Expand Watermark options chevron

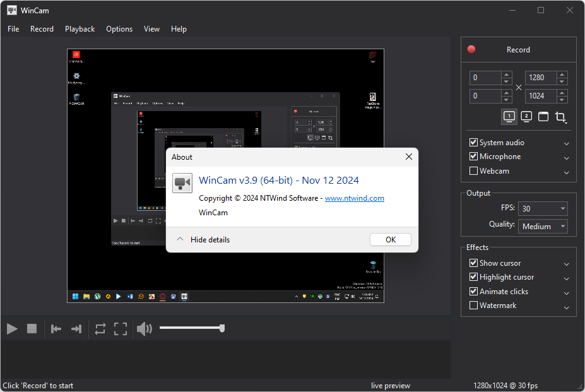[566, 307]
